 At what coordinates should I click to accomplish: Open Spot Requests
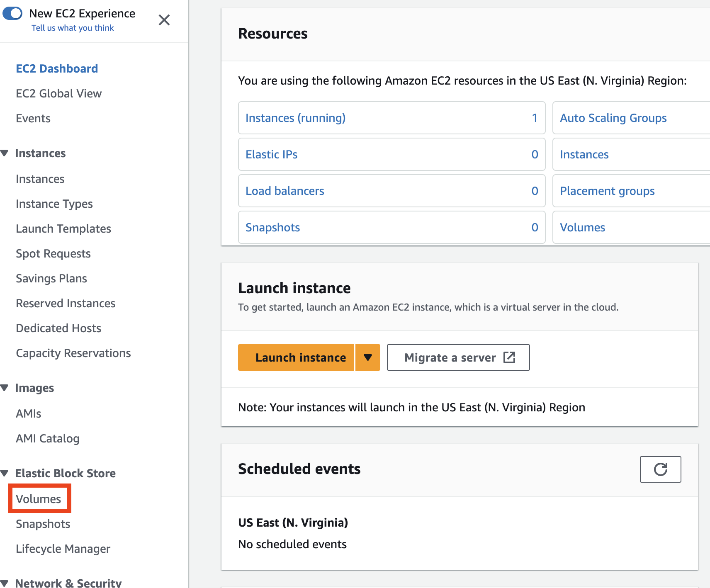click(53, 253)
